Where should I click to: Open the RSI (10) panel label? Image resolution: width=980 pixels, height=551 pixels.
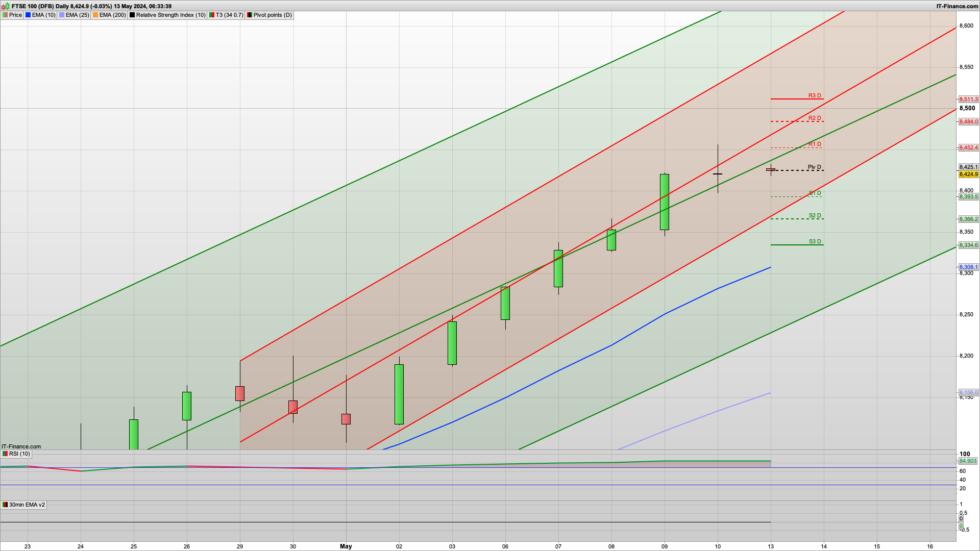point(19,454)
